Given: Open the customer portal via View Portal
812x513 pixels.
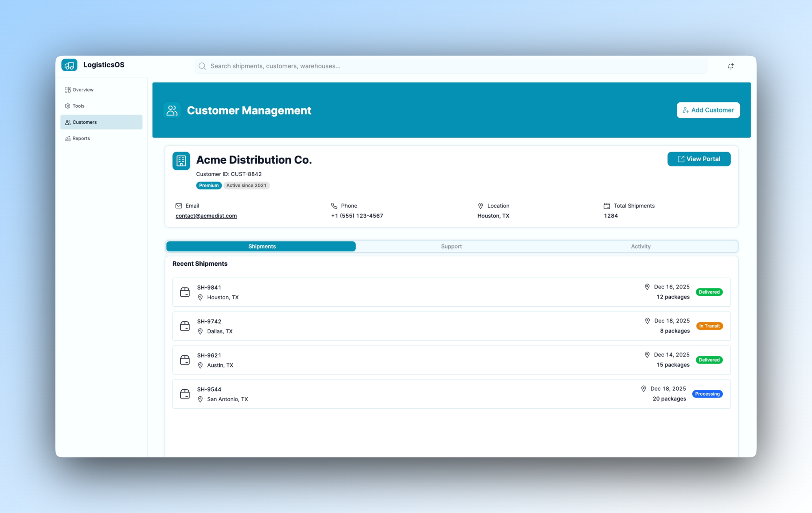Looking at the screenshot, I should 699,159.
